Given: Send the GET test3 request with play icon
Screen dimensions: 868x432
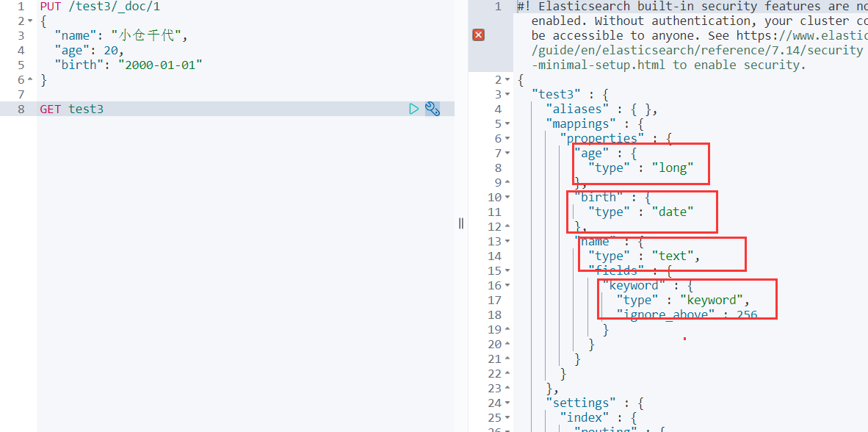Looking at the screenshot, I should click(x=413, y=109).
